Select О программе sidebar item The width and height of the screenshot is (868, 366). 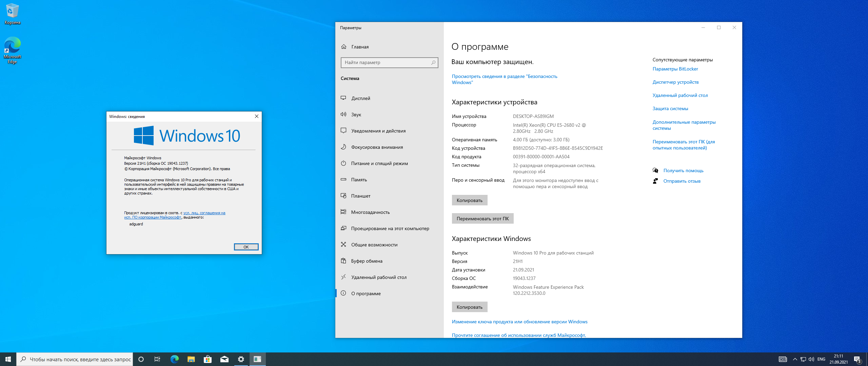click(389, 293)
